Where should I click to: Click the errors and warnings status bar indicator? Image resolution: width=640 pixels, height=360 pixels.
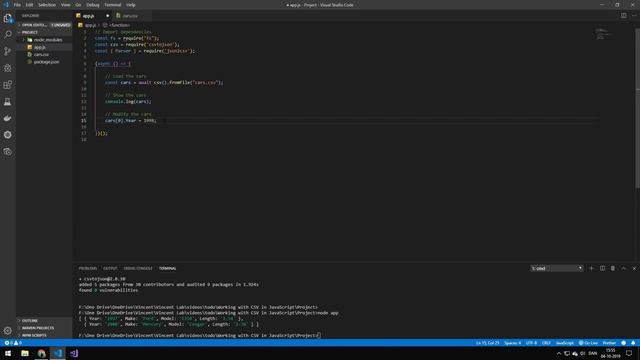(13, 343)
